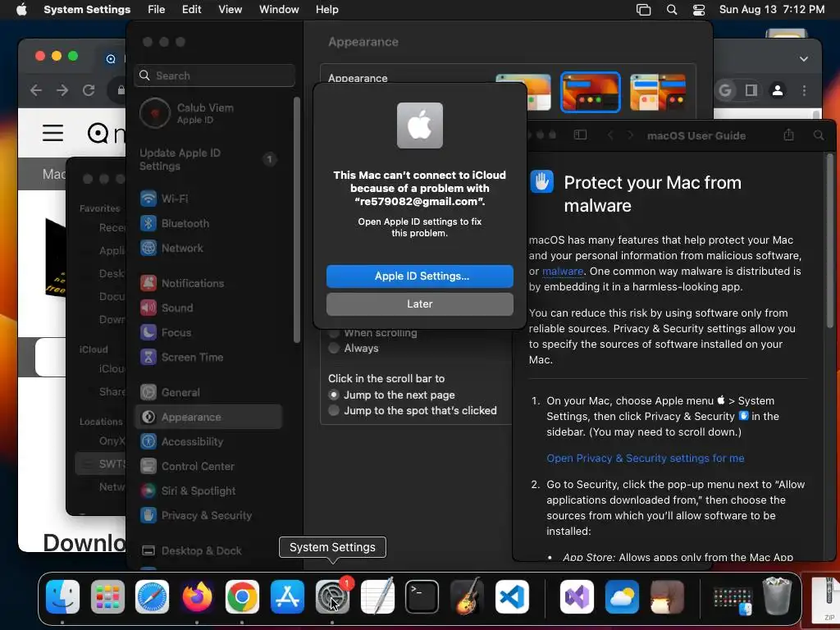The height and width of the screenshot is (630, 840).
Task: Open Terminal from the Dock
Action: pyautogui.click(x=422, y=596)
